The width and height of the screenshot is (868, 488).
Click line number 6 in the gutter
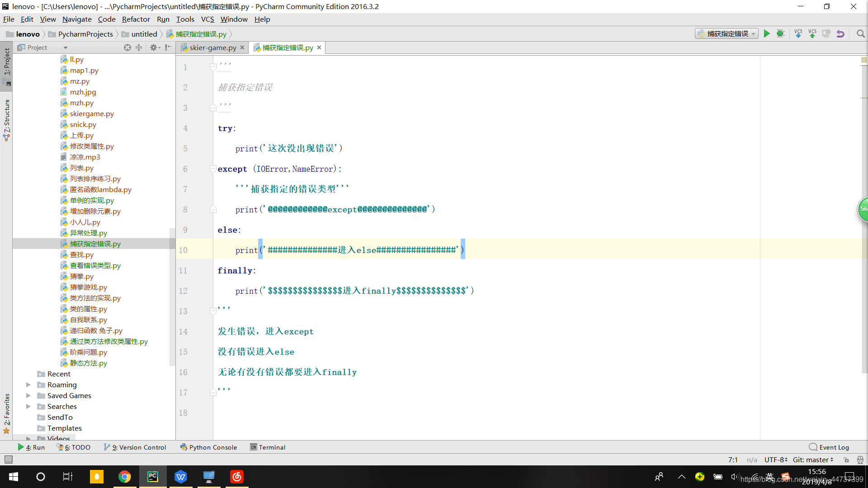click(185, 169)
